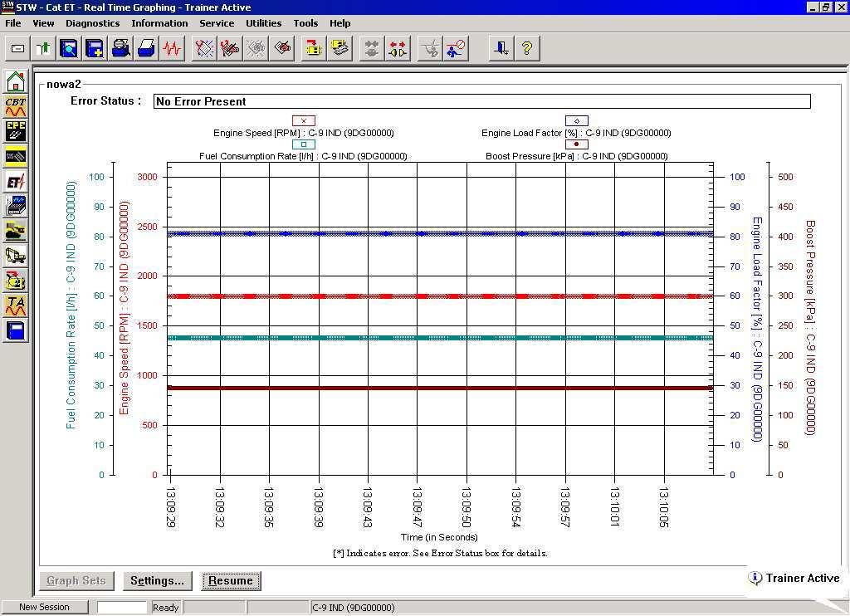Click the yellow bulldozer sidebar icon
The image size is (850, 616).
pyautogui.click(x=16, y=231)
